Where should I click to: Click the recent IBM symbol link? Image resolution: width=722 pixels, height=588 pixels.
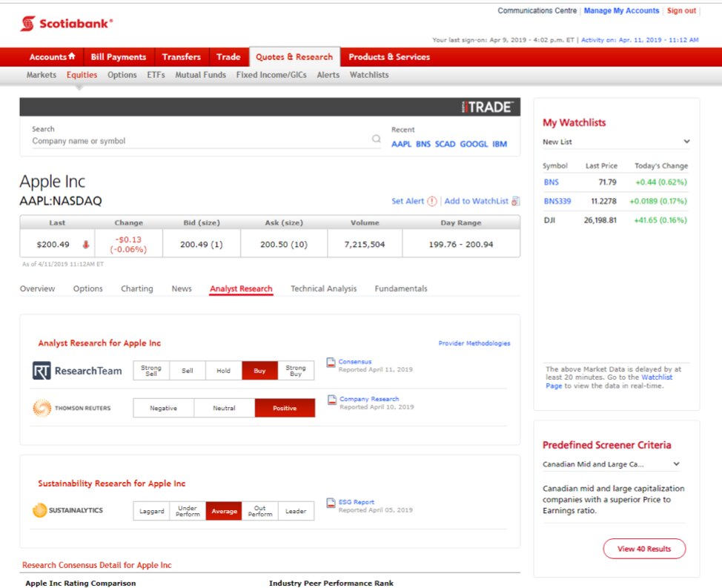(500, 144)
